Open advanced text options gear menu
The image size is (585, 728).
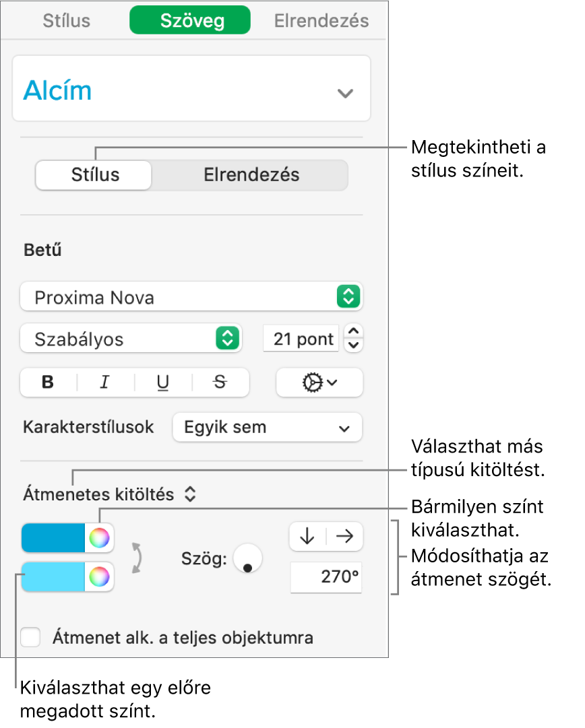(319, 383)
